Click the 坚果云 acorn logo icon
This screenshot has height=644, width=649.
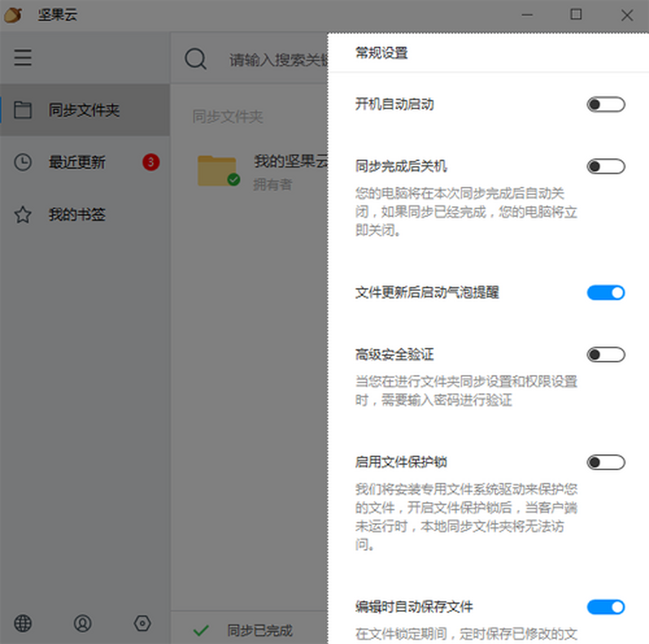point(13,15)
